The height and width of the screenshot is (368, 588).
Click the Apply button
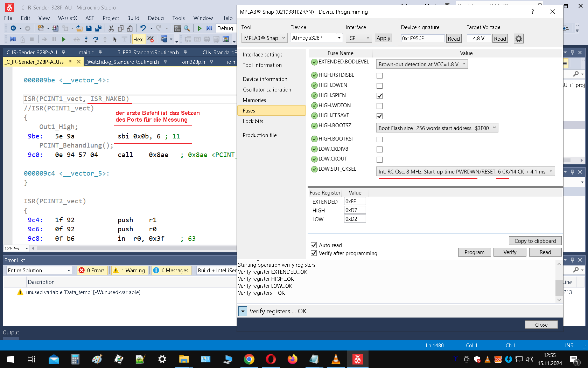[383, 38]
